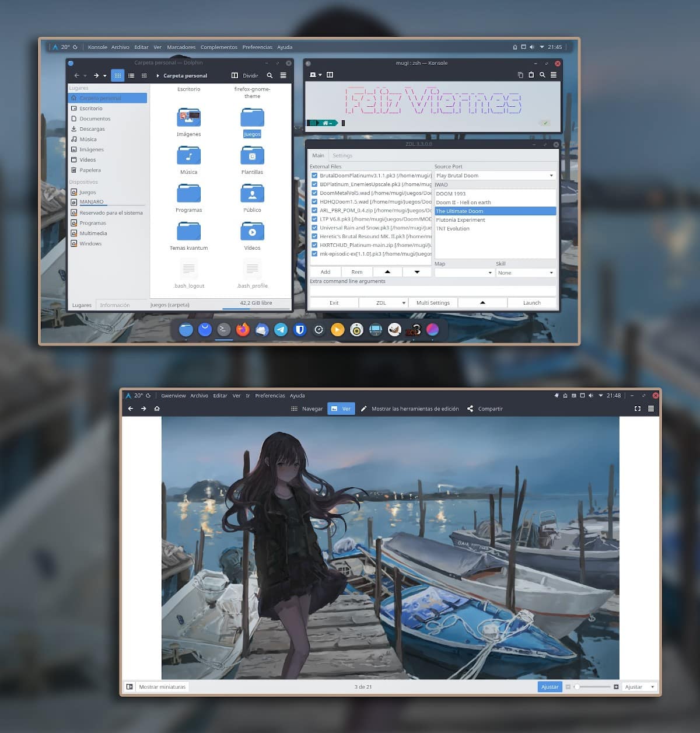Open GIMP icon in the dock
The image size is (700, 733).
point(394,330)
